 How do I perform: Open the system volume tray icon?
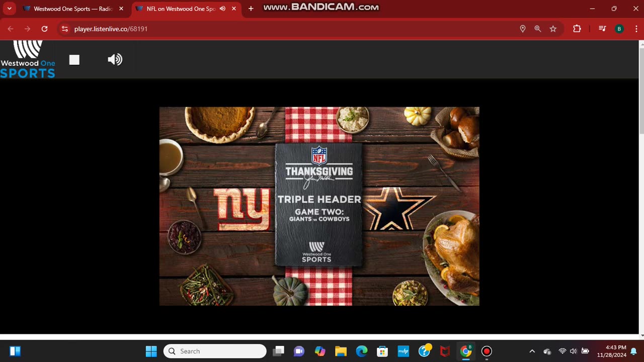coord(573,351)
